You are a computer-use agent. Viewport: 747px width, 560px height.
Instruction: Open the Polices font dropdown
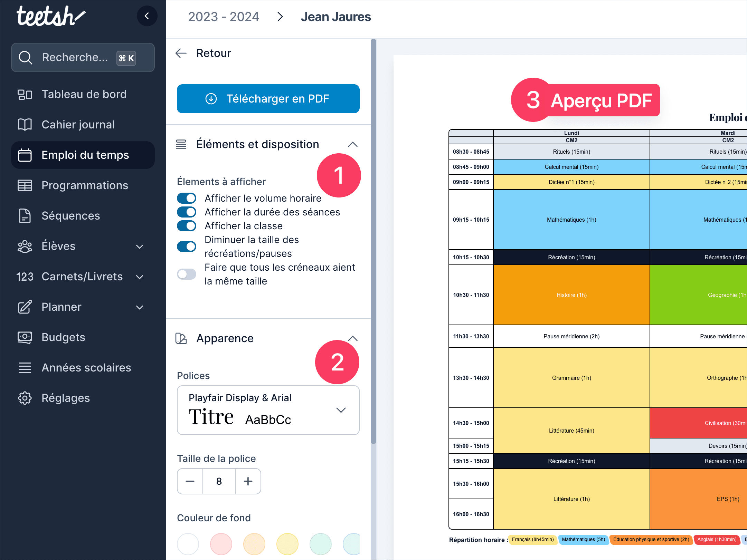coord(268,410)
